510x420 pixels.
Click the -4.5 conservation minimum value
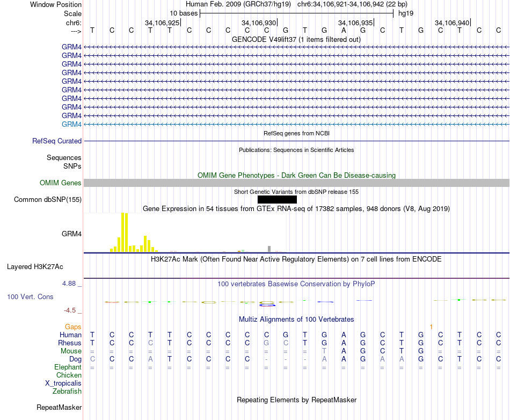tap(70, 310)
